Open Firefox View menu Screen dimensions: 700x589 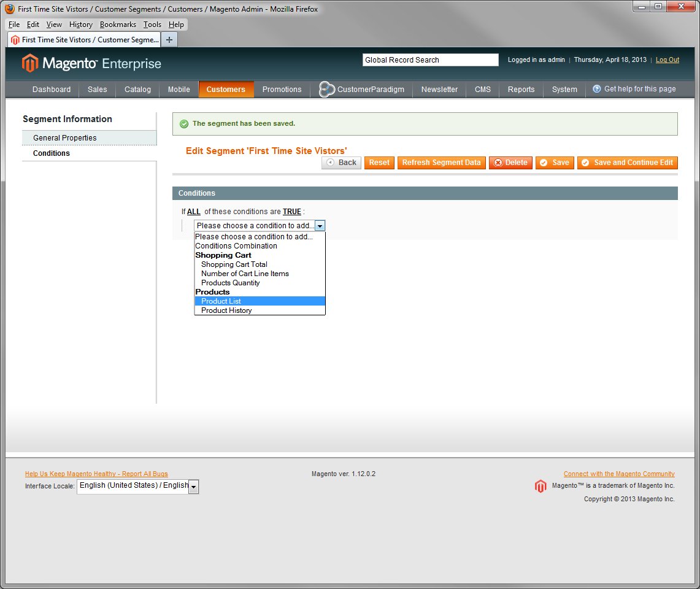click(x=54, y=25)
